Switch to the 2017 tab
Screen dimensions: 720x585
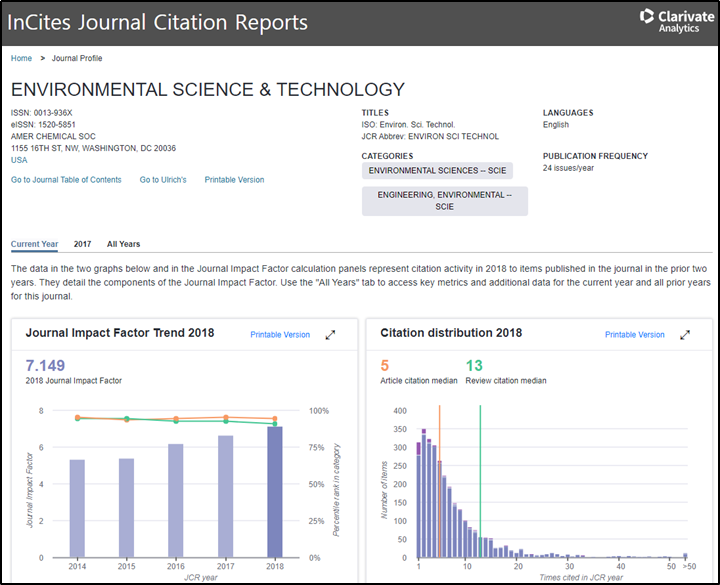(x=82, y=244)
